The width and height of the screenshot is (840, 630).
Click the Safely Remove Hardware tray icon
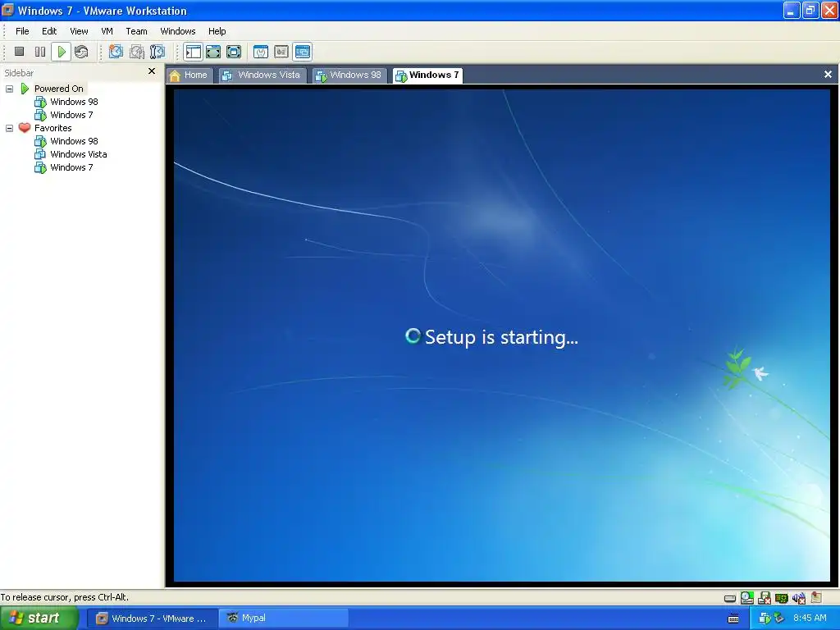pyautogui.click(x=779, y=619)
